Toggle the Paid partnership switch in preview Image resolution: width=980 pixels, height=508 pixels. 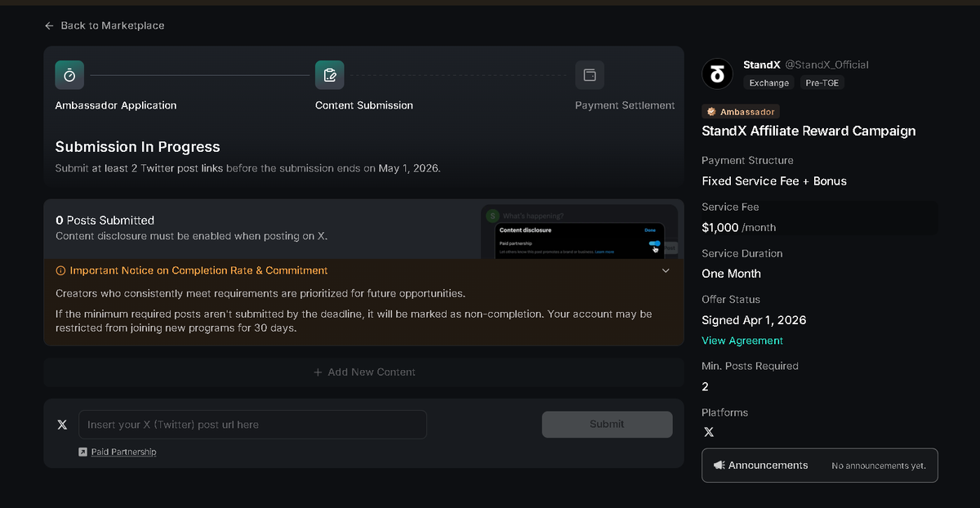[x=654, y=243]
